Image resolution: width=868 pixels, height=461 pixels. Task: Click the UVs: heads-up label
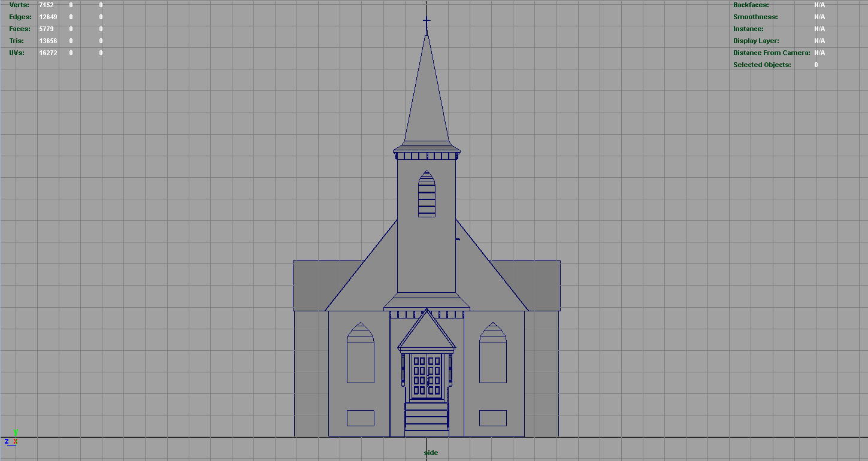tap(18, 53)
